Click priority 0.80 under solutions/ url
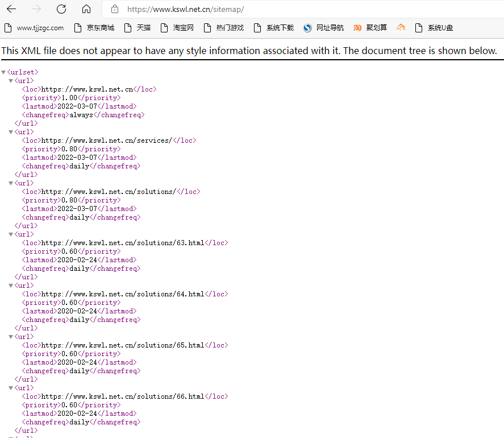Screen dimensions: 504x438 pos(69,200)
